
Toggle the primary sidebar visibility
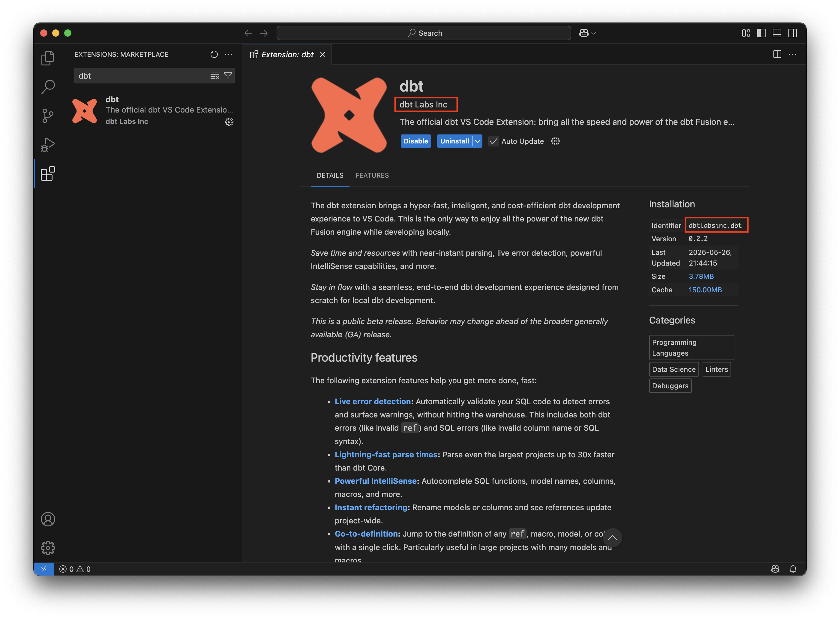tap(761, 33)
